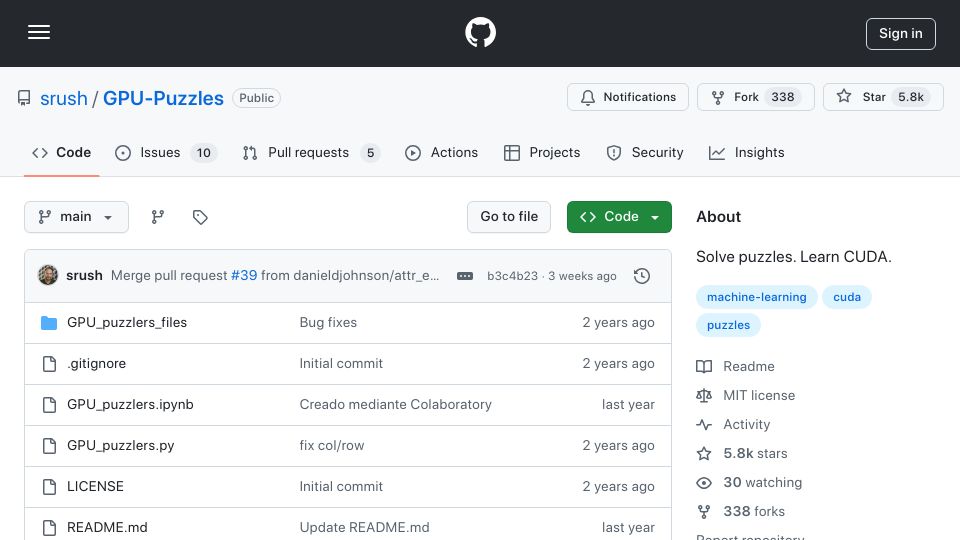Click file icon beside GPU_puzzlers.ipynb
The height and width of the screenshot is (540, 960).
click(x=49, y=405)
